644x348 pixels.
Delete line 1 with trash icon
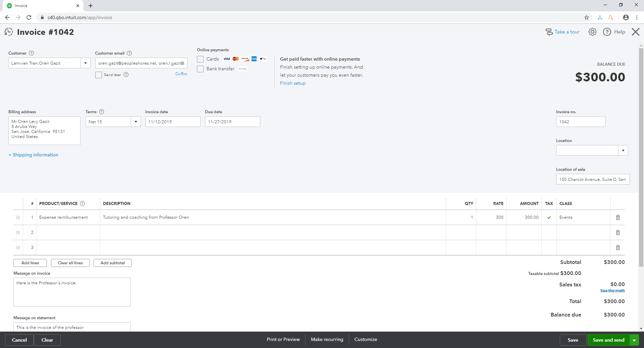point(618,217)
